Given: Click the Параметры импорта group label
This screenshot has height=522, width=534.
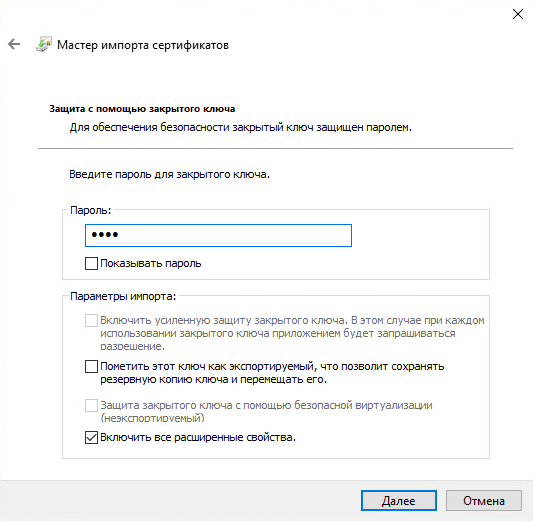Looking at the screenshot, I should click(123, 297).
